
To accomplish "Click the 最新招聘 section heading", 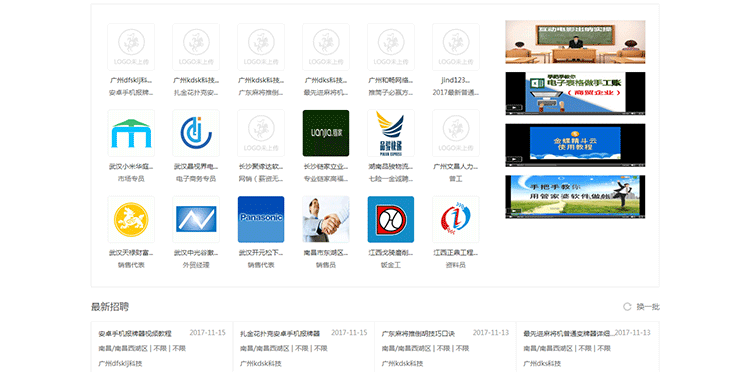I will (x=110, y=306).
